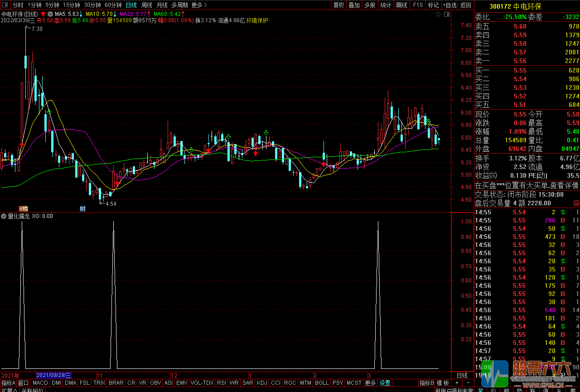The image size is (580, 392).
Task: Click the 统计 statistics button
Action: 386,5
